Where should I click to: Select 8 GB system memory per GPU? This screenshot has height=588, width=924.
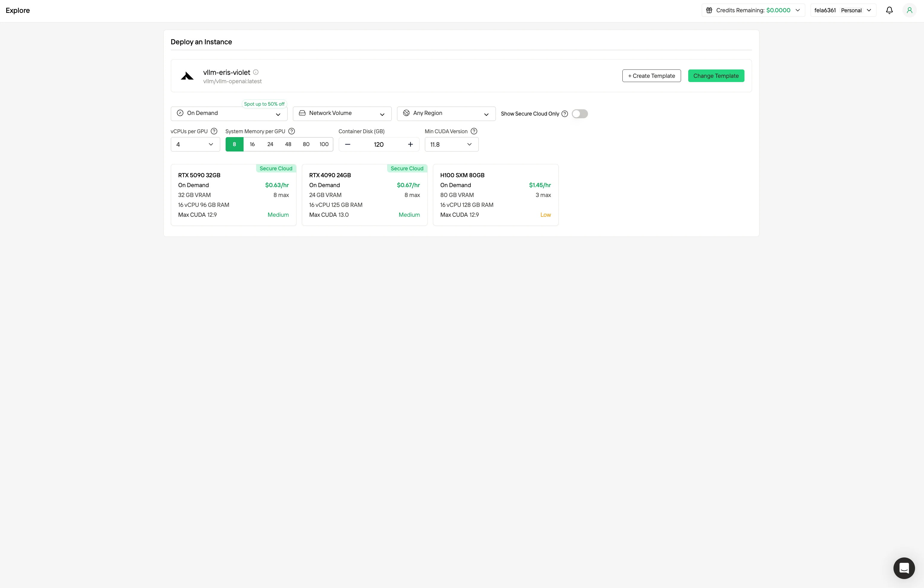(235, 144)
